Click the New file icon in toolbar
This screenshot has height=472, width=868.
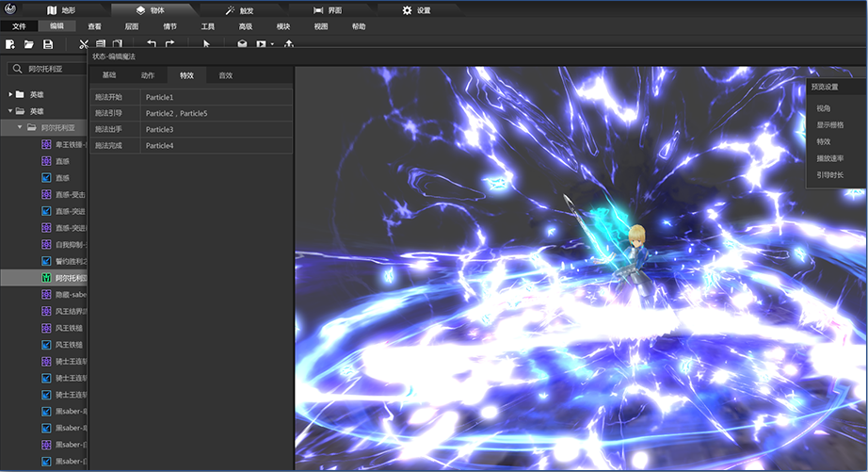9,44
